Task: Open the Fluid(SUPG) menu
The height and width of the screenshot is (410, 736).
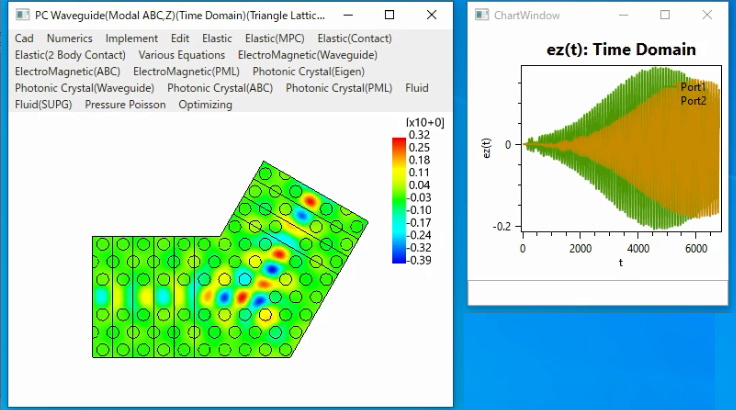Action: click(x=43, y=104)
